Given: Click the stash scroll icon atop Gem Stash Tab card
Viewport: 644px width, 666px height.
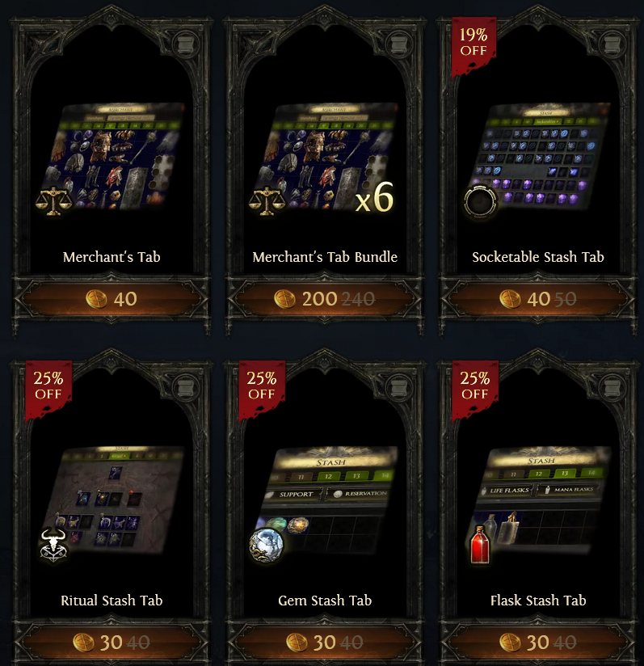Looking at the screenshot, I should 399,387.
